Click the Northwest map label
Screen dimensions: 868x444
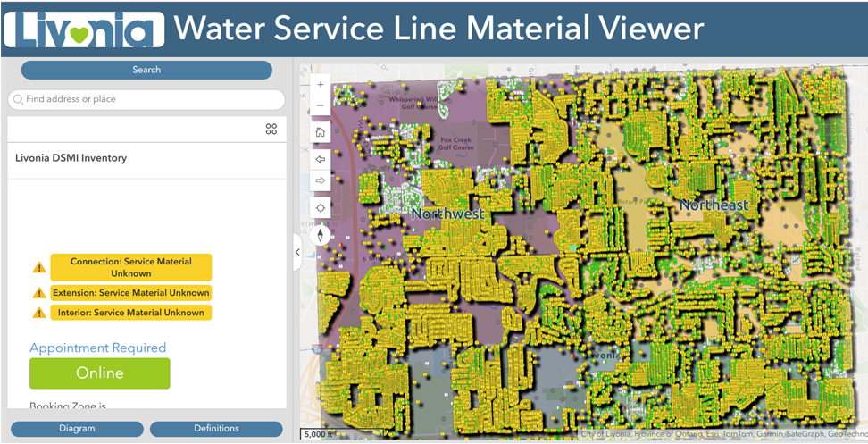click(447, 214)
